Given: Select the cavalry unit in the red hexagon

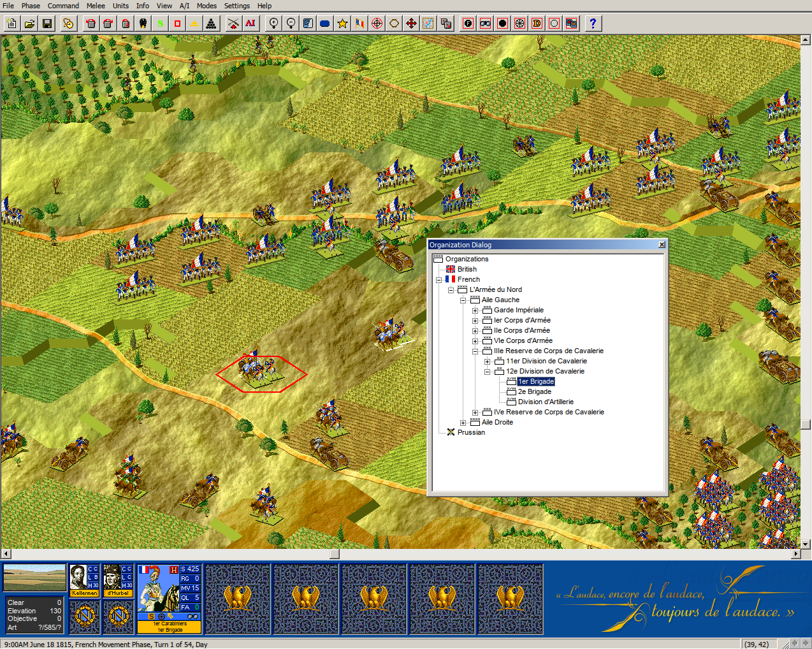Looking at the screenshot, I should 260,371.
